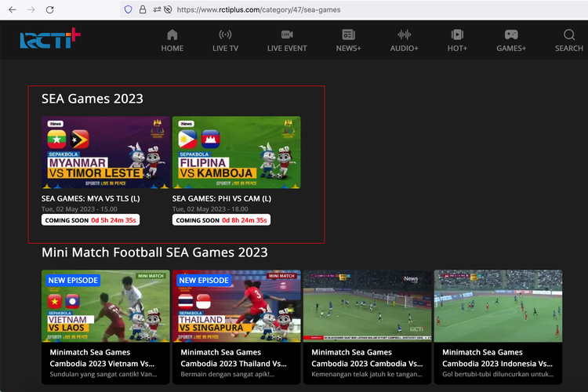The height and width of the screenshot is (392, 588).
Task: Click the address bar URL field
Action: [x=314, y=9]
